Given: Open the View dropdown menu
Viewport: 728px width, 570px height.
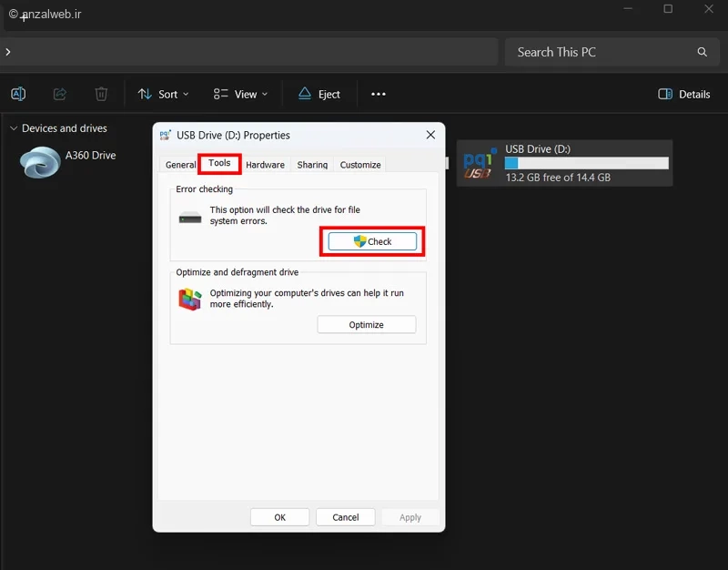Looking at the screenshot, I should [240, 95].
